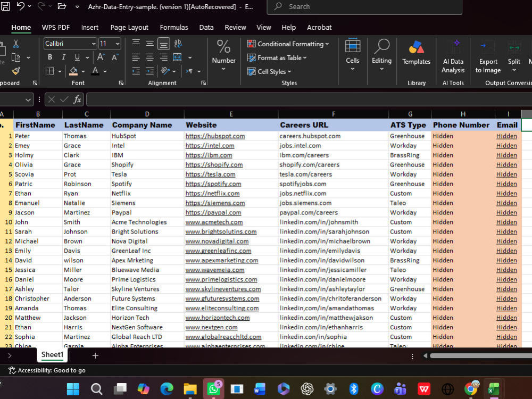Click Export to Image
This screenshot has height=399, width=532.
tap(488, 56)
